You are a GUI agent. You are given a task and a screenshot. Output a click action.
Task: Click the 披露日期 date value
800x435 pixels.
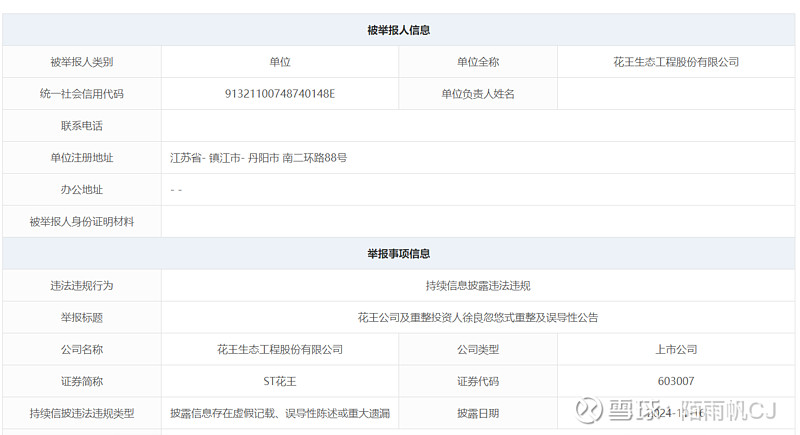[x=676, y=413]
